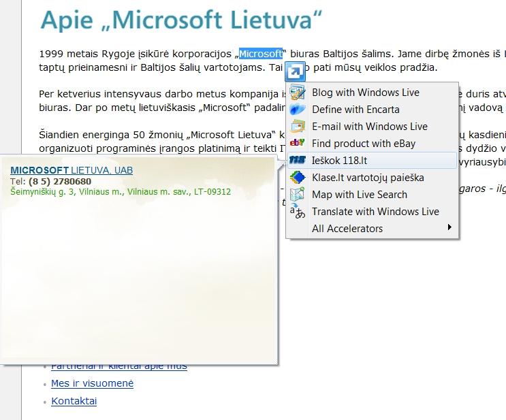Click the Translate language icon
The image size is (506, 420).
pos(297,211)
